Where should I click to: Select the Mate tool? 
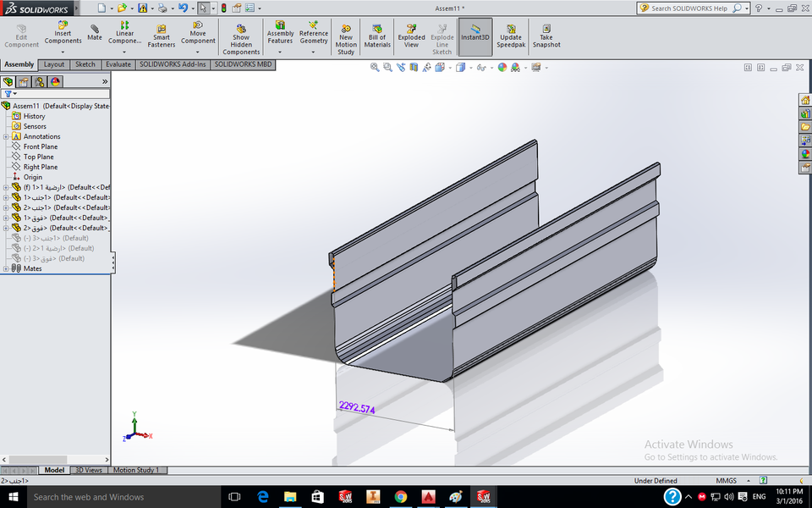click(x=94, y=34)
